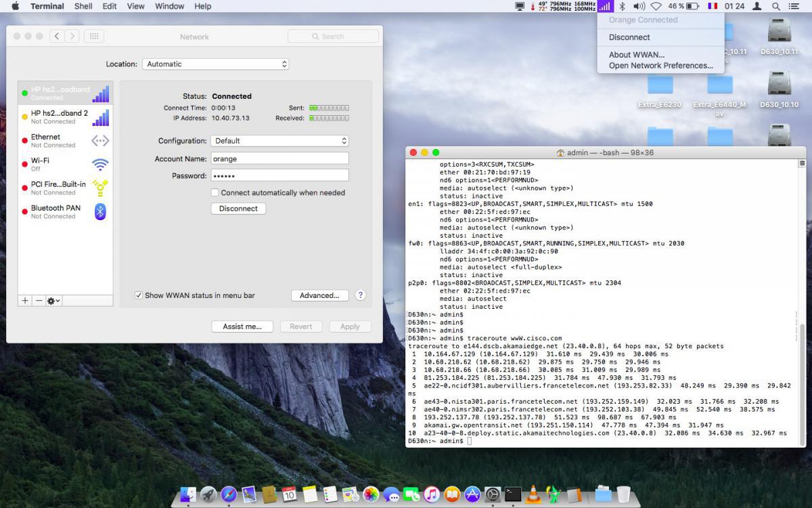Open Spotlight search in menu bar

pos(776,6)
